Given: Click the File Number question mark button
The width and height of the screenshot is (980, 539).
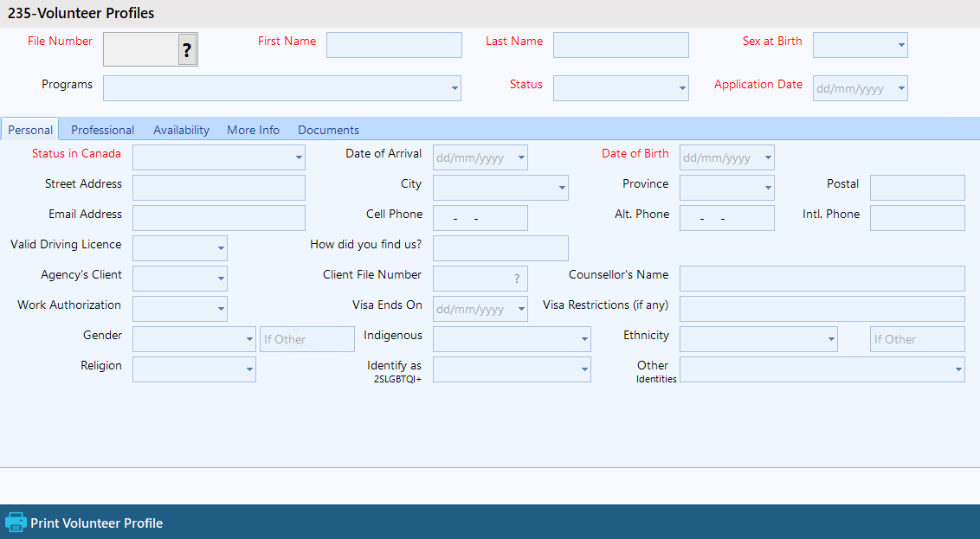Looking at the screenshot, I should 187,50.
